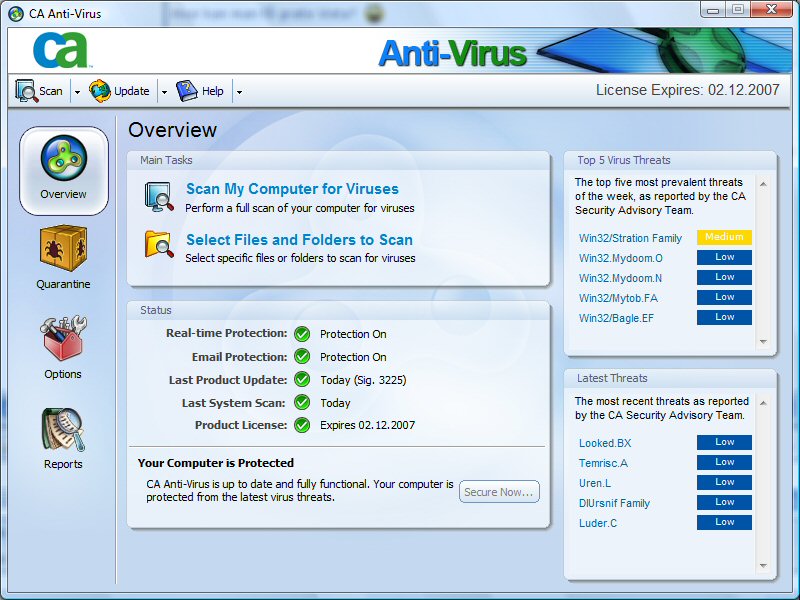800x600 pixels.
Task: Click the License Expires 02.12.2007 text
Action: tap(687, 90)
